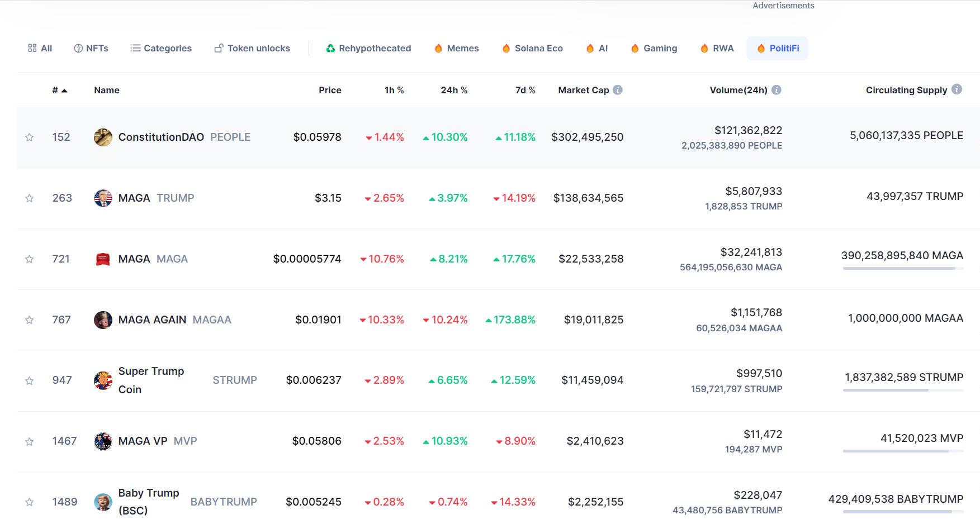Switch to the Memes tab
This screenshot has height=529, width=980.
pos(457,49)
